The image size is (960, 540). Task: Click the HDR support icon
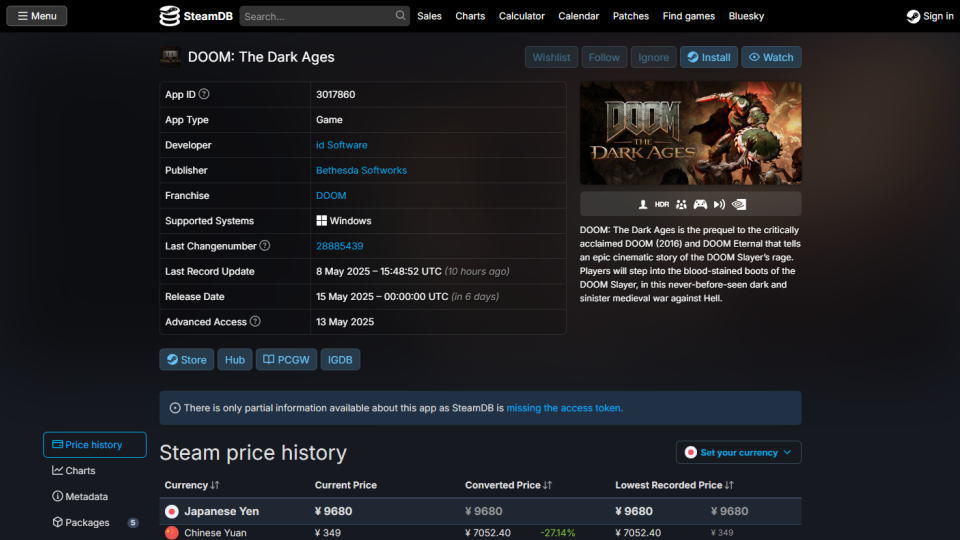662,204
